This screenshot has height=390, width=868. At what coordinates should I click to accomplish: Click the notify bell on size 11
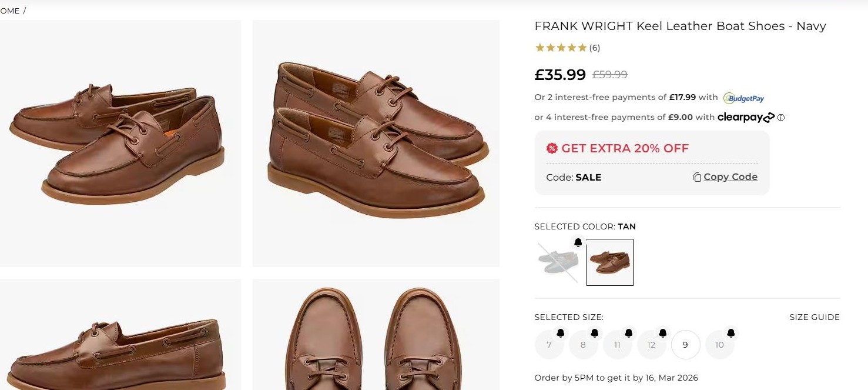click(x=629, y=334)
